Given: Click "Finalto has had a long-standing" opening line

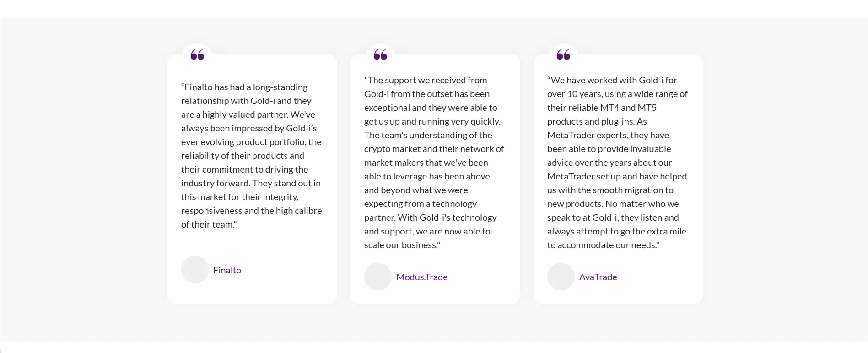Looking at the screenshot, I should [244, 87].
